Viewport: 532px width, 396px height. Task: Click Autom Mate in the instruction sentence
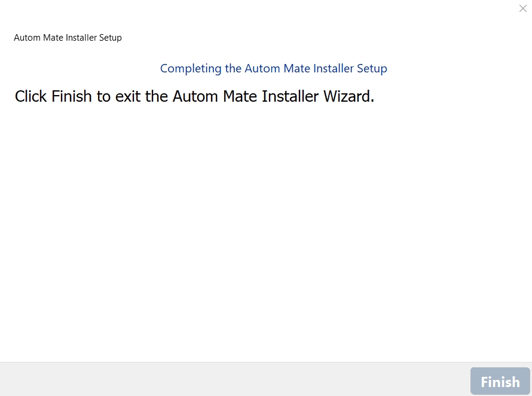coord(212,96)
